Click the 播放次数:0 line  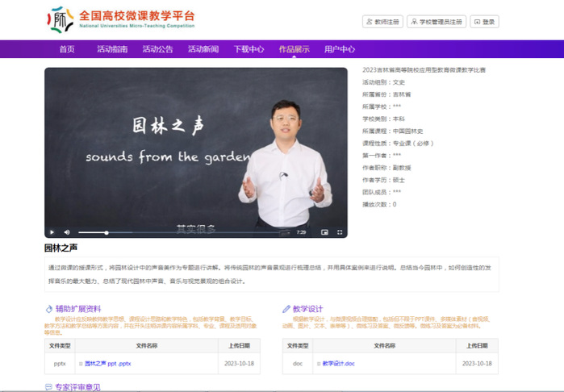pos(379,205)
